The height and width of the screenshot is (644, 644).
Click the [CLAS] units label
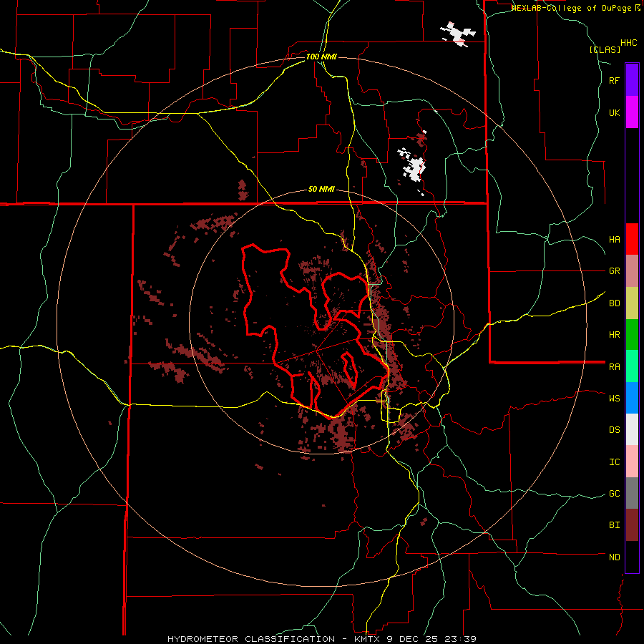(x=605, y=49)
